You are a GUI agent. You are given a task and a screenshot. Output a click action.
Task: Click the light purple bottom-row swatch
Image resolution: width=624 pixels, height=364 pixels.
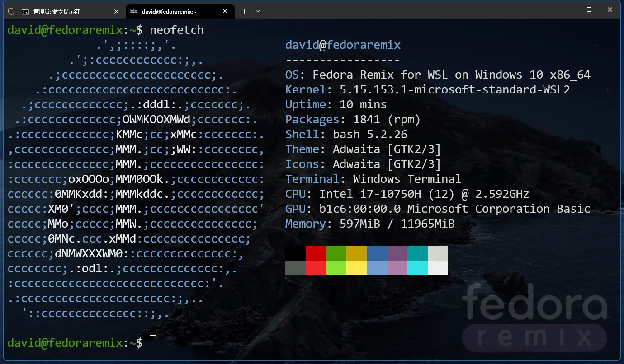pos(397,268)
